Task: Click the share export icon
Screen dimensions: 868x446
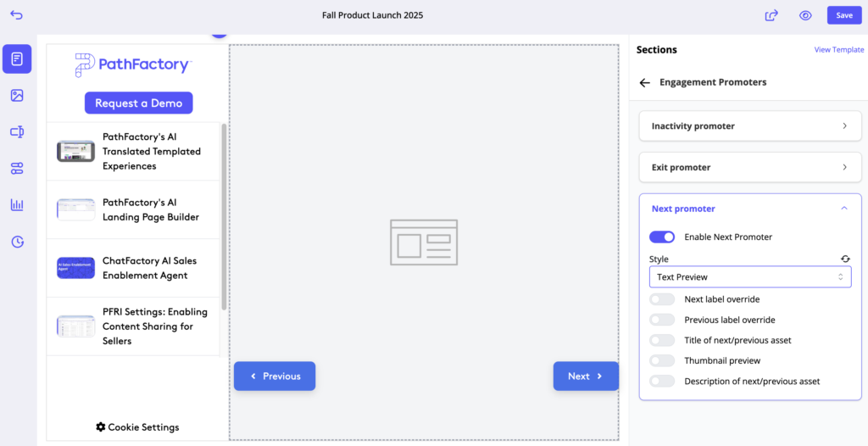Action: tap(771, 15)
